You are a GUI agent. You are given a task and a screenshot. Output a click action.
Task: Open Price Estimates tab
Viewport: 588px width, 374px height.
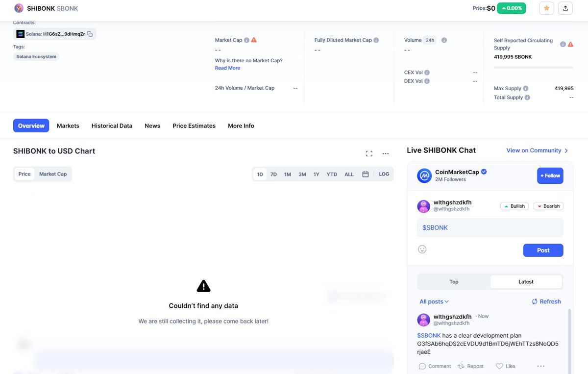194,125
